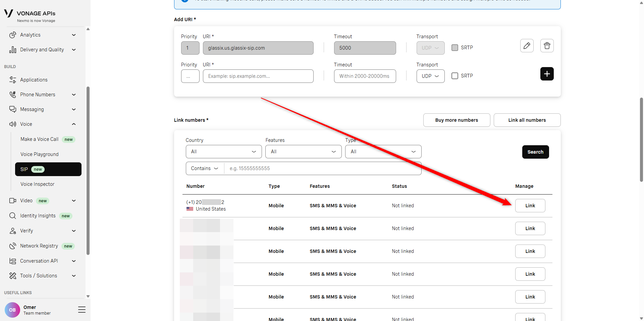The height and width of the screenshot is (321, 644).
Task: Click the Verify user-lock icon
Action: 13,231
